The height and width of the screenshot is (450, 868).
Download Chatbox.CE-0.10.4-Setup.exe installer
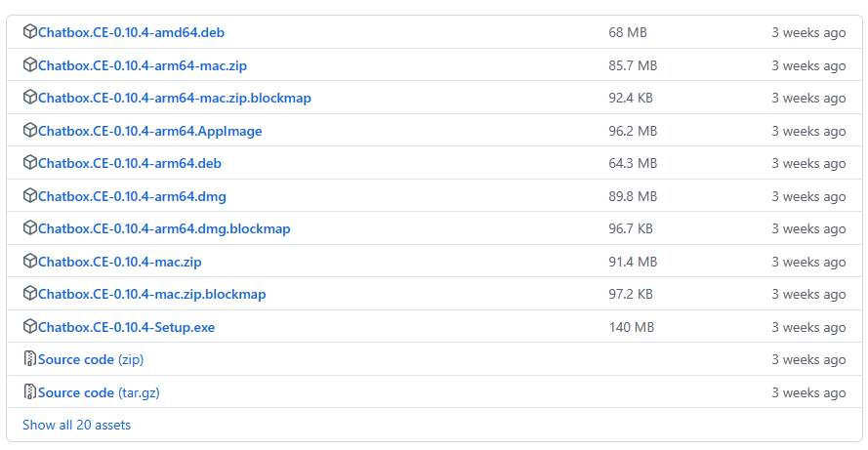126,327
